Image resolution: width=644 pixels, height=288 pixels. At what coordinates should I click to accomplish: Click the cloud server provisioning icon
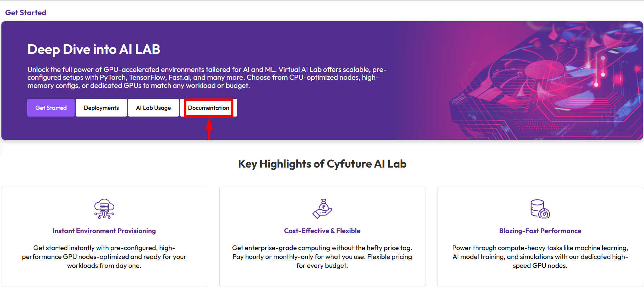104,209
